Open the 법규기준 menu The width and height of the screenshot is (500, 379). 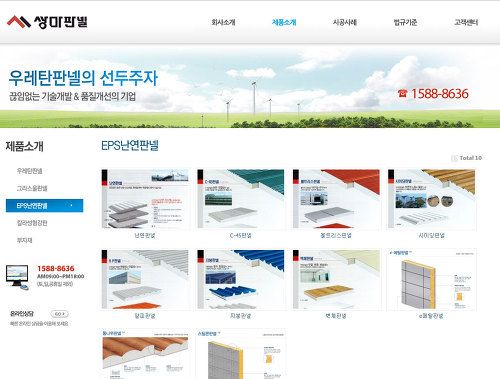pyautogui.click(x=405, y=22)
